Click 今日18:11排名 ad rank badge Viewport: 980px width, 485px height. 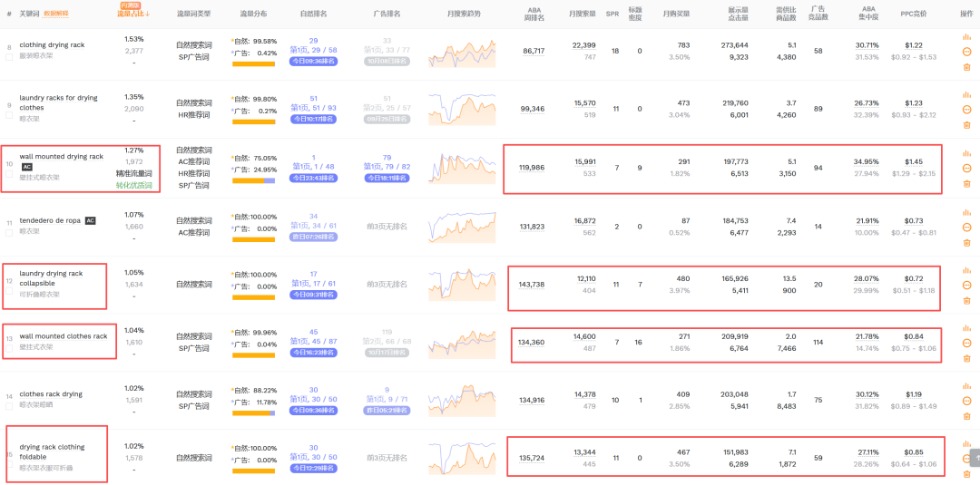click(387, 178)
